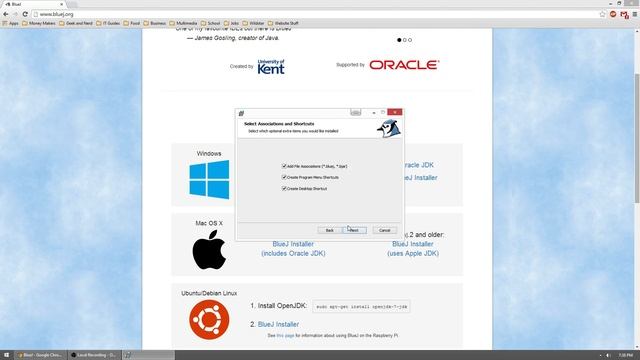Click the Windows logo on the page
This screenshot has width=640, height=360.
click(209, 180)
